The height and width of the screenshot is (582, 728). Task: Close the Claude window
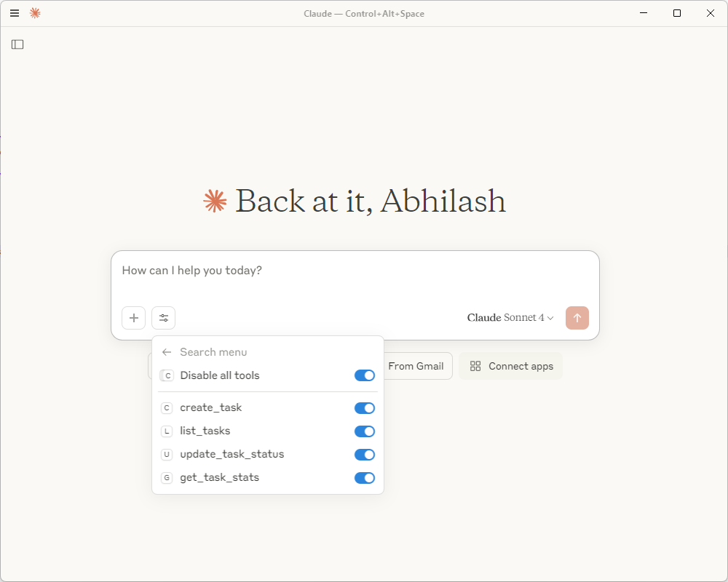click(711, 13)
